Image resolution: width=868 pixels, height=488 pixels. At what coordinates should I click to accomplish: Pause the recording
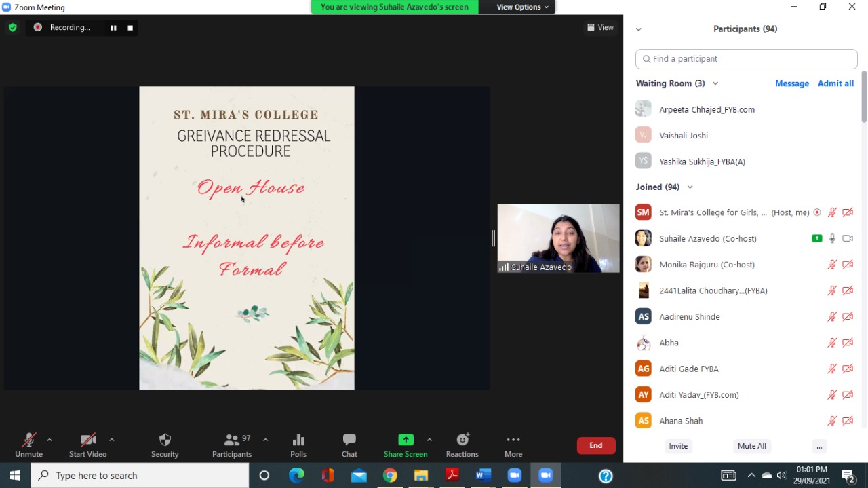pyautogui.click(x=113, y=28)
